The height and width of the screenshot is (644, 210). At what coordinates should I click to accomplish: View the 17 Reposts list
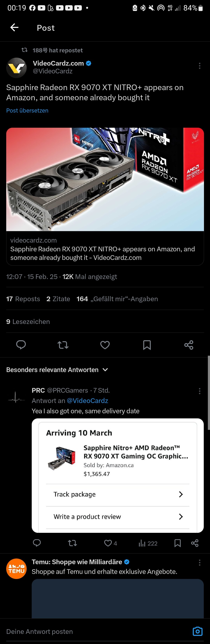[x=23, y=299]
